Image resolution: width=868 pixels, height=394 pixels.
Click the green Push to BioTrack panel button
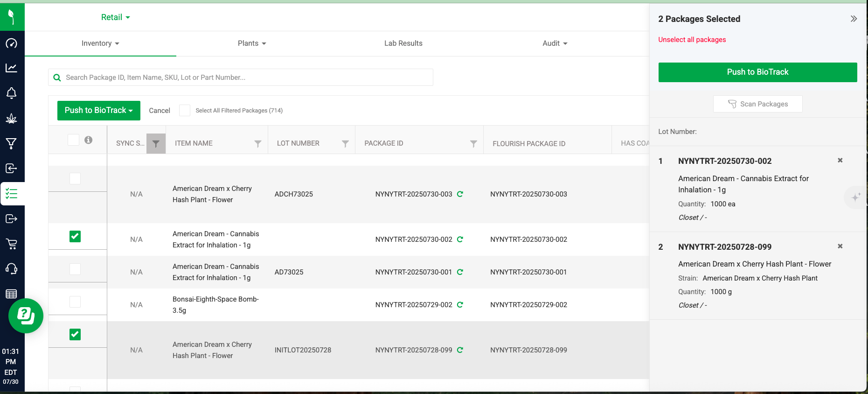click(x=757, y=72)
